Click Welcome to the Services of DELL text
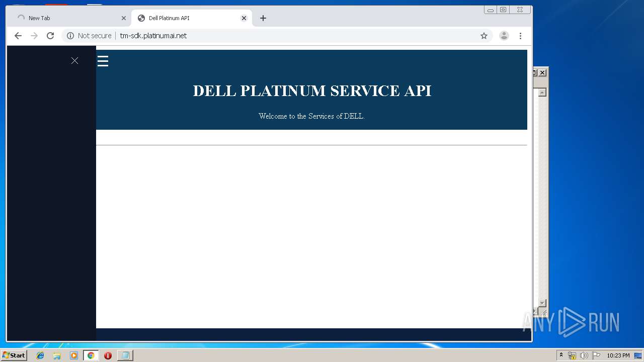 (x=311, y=116)
